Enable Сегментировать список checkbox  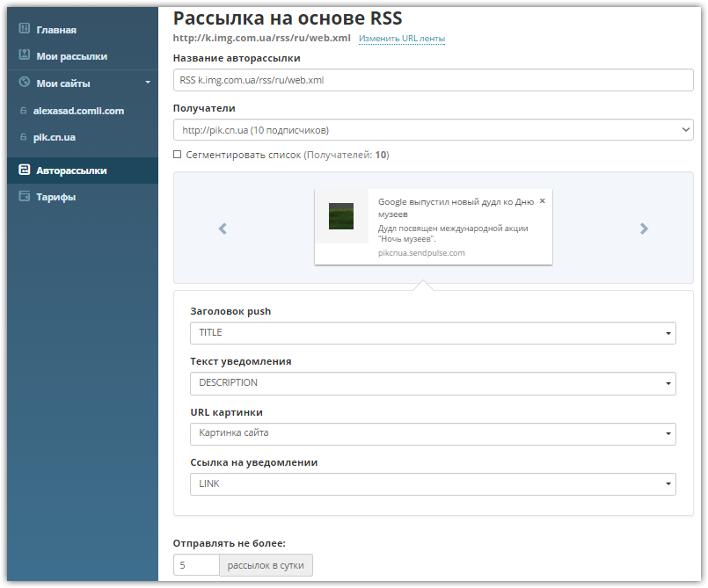click(x=178, y=155)
